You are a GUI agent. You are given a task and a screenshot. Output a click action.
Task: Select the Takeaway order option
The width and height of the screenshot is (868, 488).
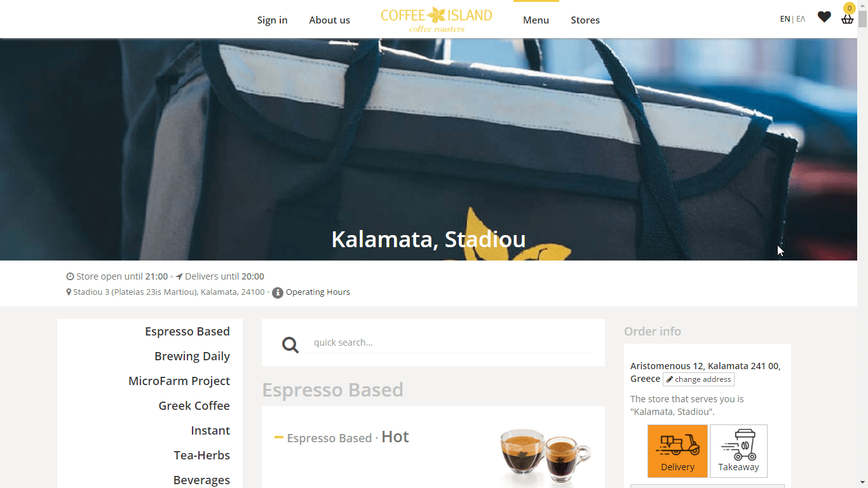[738, 451]
